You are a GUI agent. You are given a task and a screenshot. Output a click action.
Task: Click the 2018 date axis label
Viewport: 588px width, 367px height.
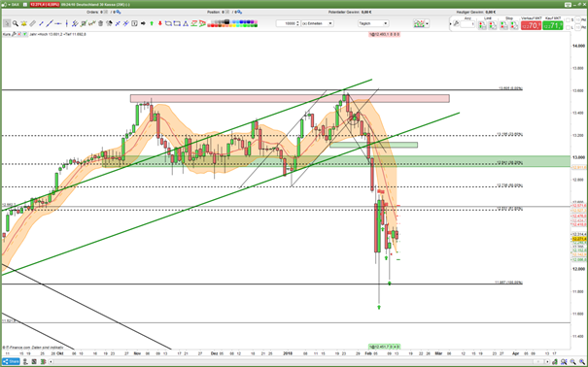[288, 353]
